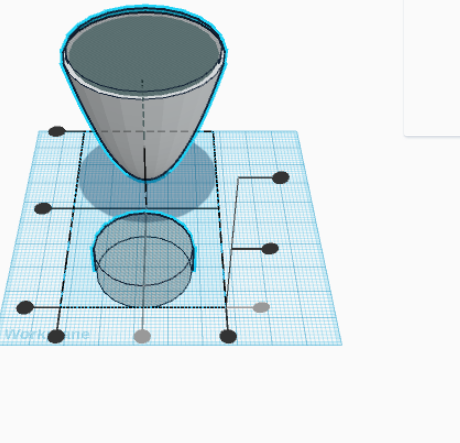Click the align-right handle on the bottom row

click(228, 336)
